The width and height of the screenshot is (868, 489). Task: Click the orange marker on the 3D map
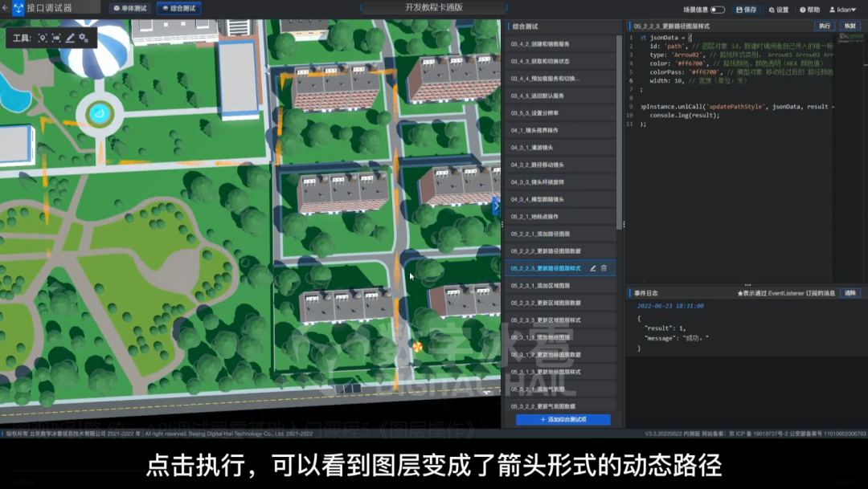pos(417,347)
